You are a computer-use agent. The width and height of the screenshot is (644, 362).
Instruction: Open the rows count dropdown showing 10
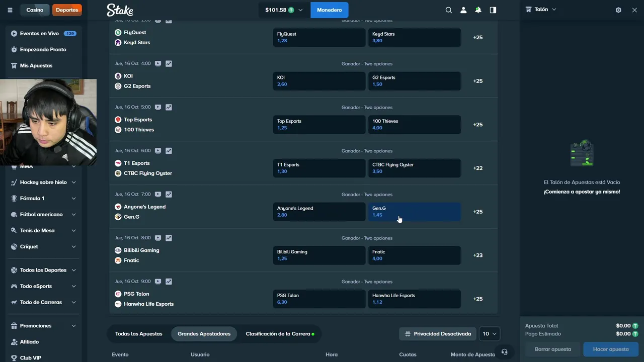490,334
